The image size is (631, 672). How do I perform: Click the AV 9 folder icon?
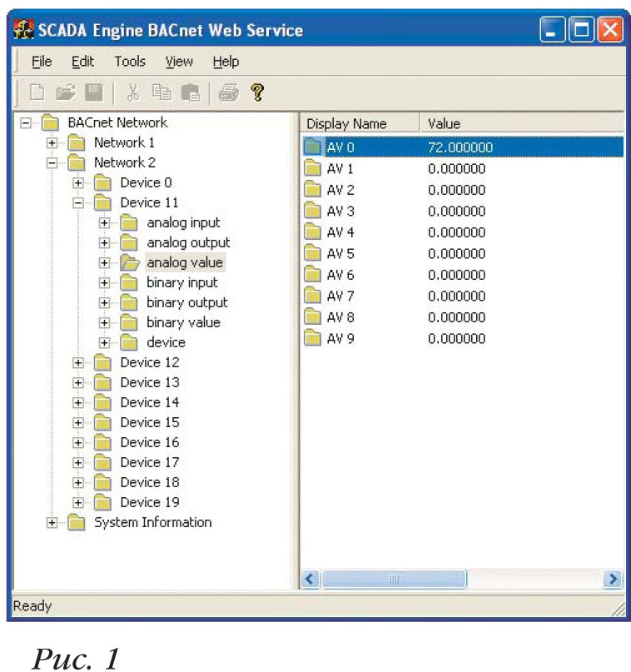pyautogui.click(x=312, y=338)
